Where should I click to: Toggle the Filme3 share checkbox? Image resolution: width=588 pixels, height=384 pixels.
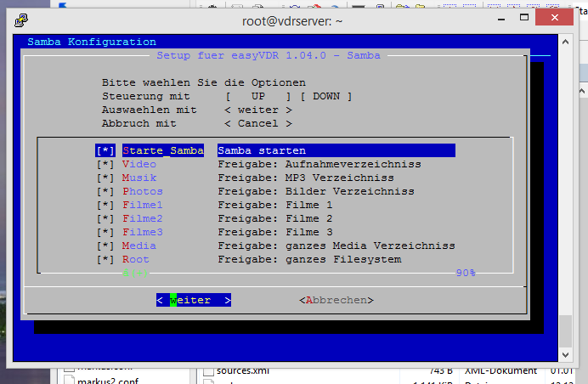pos(105,232)
